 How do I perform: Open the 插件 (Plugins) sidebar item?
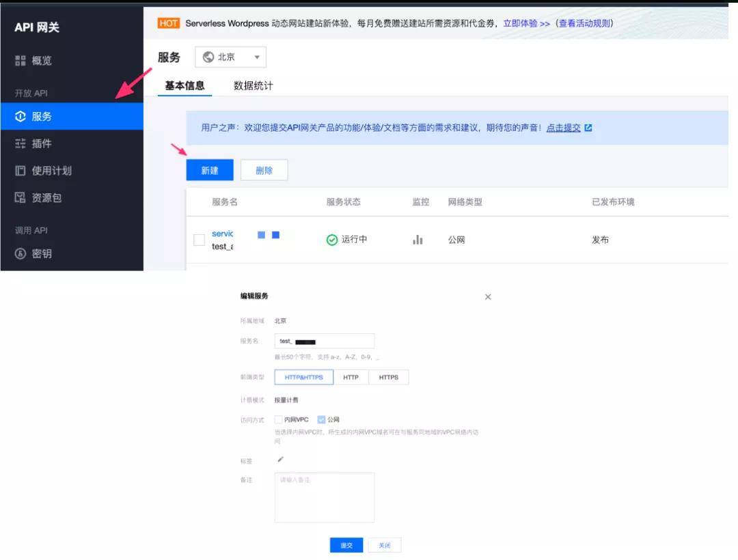(41, 144)
